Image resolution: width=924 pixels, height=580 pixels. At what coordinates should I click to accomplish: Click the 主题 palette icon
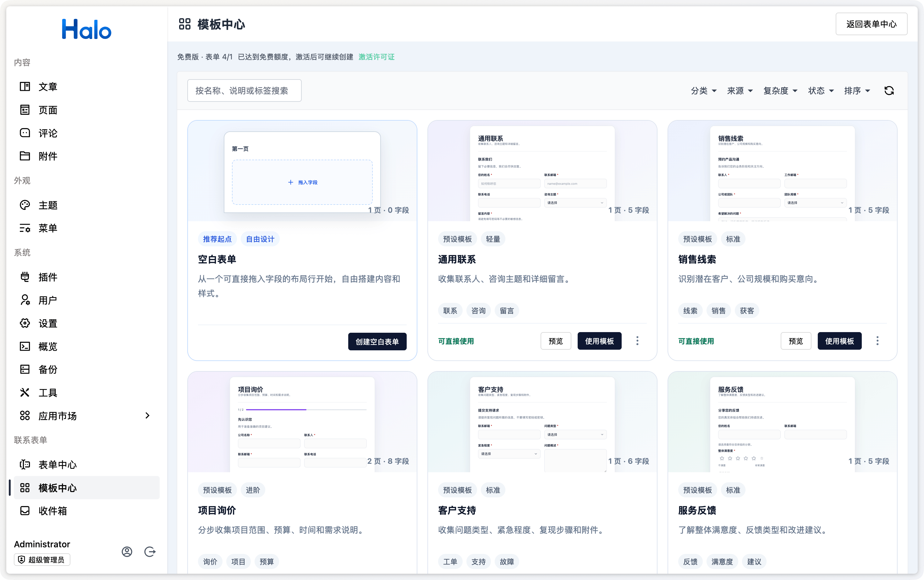click(x=25, y=205)
